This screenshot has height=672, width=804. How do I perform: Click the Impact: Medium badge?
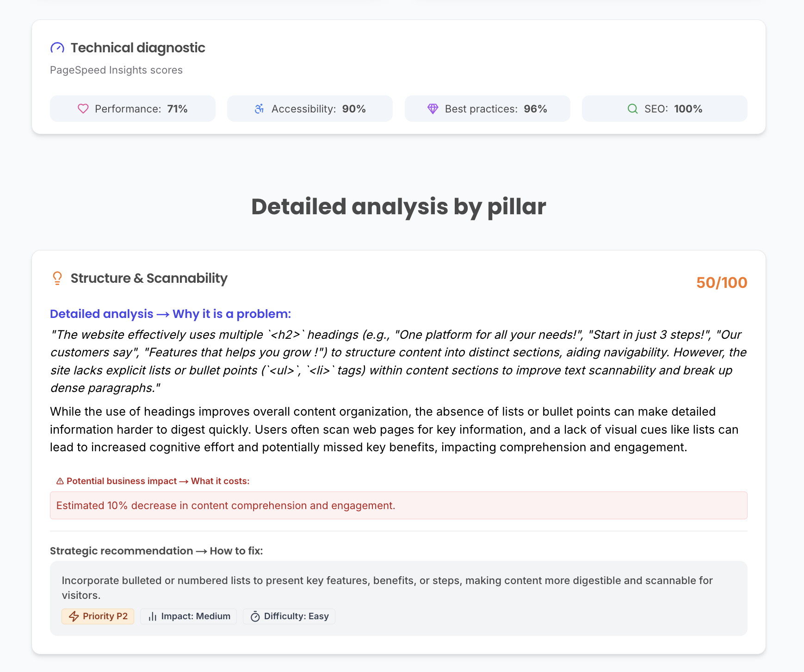189,616
